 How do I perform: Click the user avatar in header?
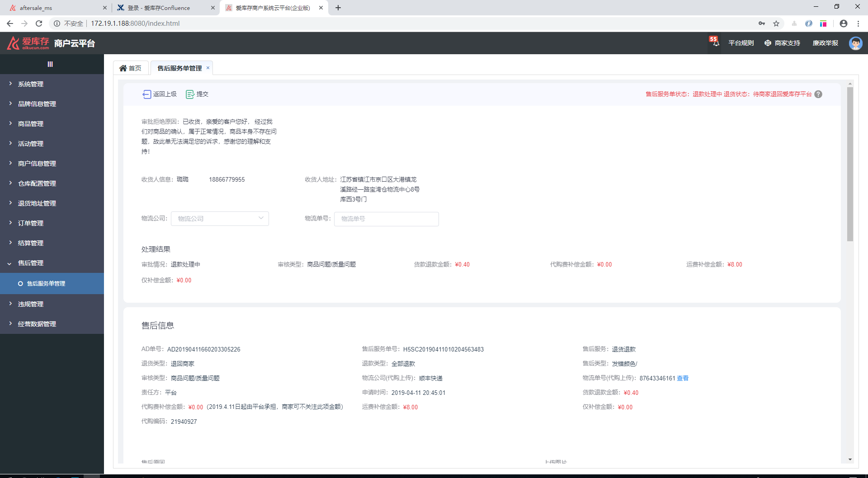[x=855, y=43]
